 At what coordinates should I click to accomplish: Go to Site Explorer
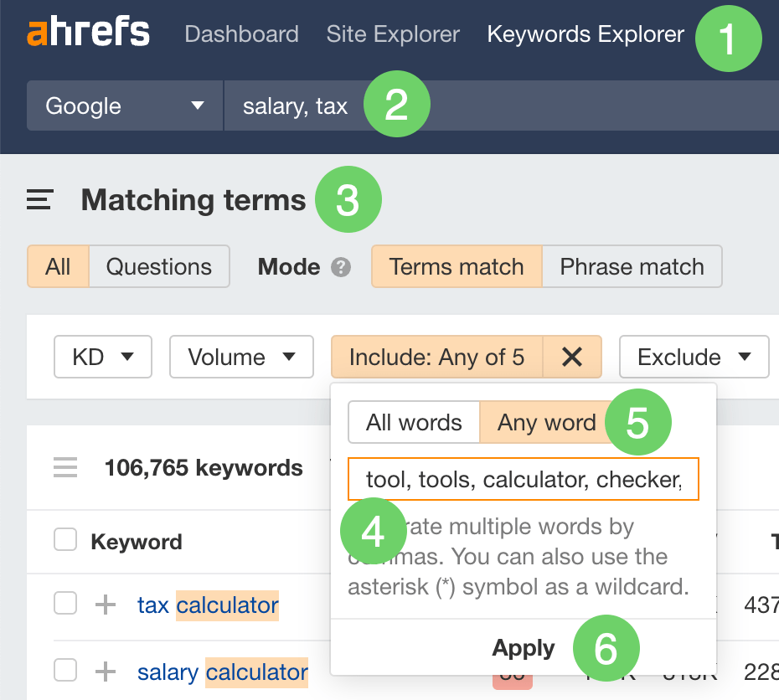click(x=393, y=34)
